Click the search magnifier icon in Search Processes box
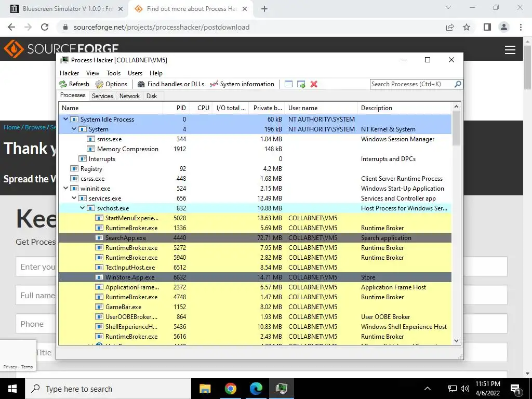The image size is (532, 399). [x=457, y=84]
